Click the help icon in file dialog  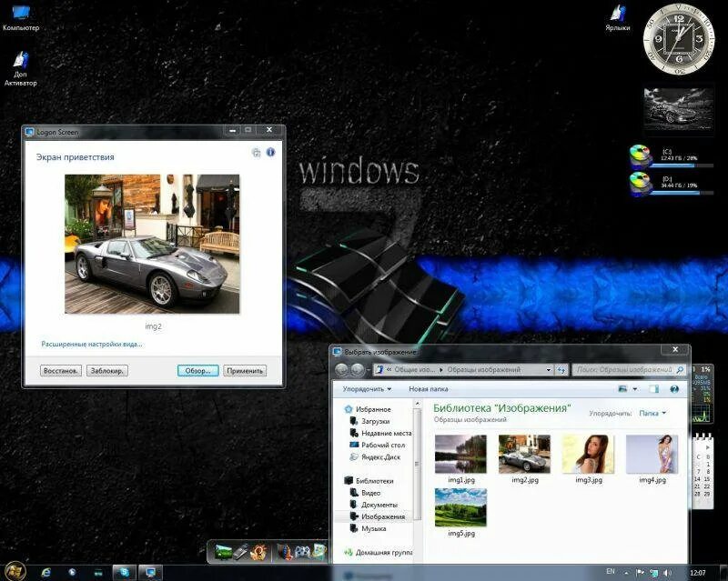click(x=674, y=389)
